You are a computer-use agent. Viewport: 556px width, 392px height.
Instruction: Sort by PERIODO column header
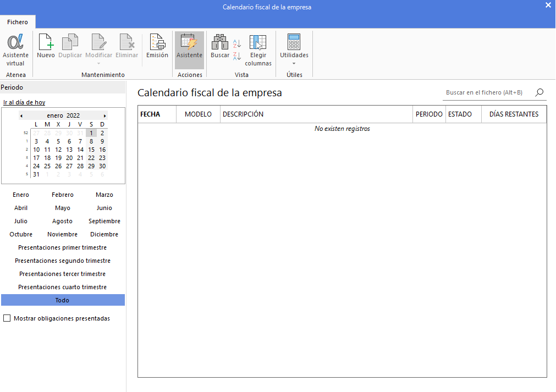pos(429,114)
